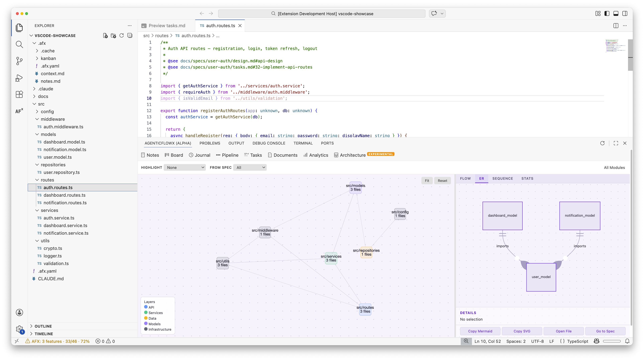The height and width of the screenshot is (360, 644).
Task: Open the Extensions view icon
Action: click(19, 94)
